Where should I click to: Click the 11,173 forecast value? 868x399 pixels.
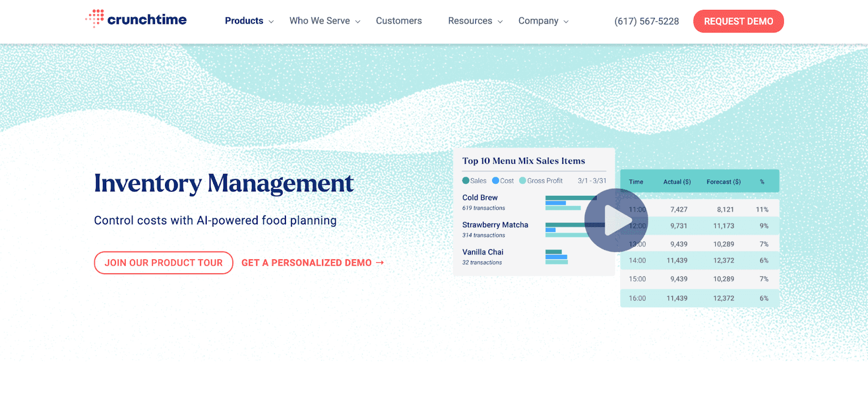click(724, 226)
